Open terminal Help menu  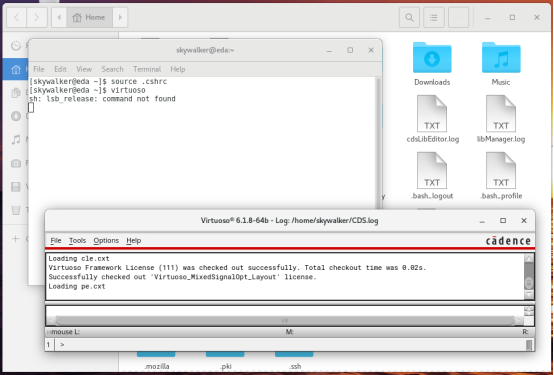[178, 69]
